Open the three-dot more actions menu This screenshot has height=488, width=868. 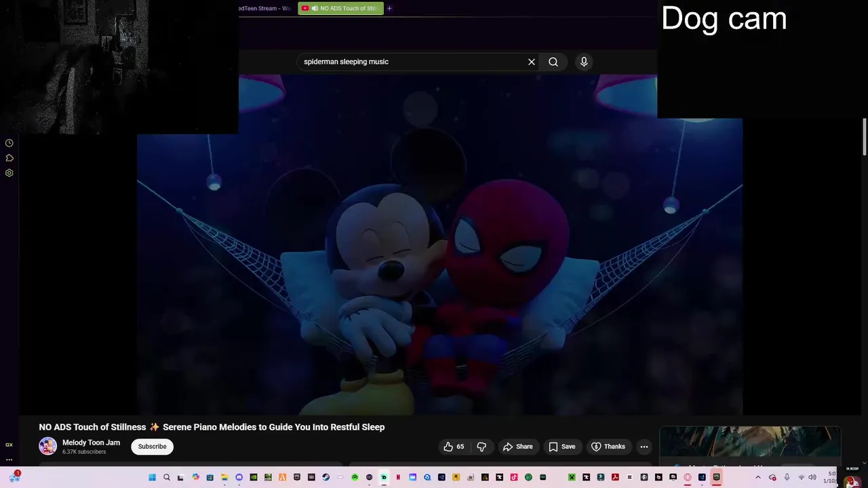coord(644,447)
